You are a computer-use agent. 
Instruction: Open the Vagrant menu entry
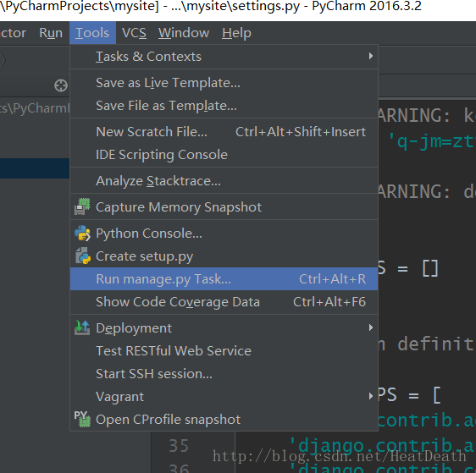[x=224, y=396]
